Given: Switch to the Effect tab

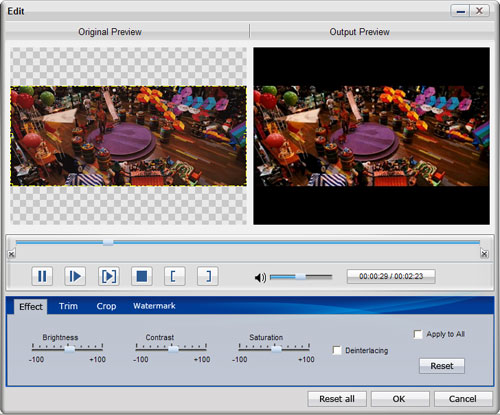Looking at the screenshot, I should (31, 307).
